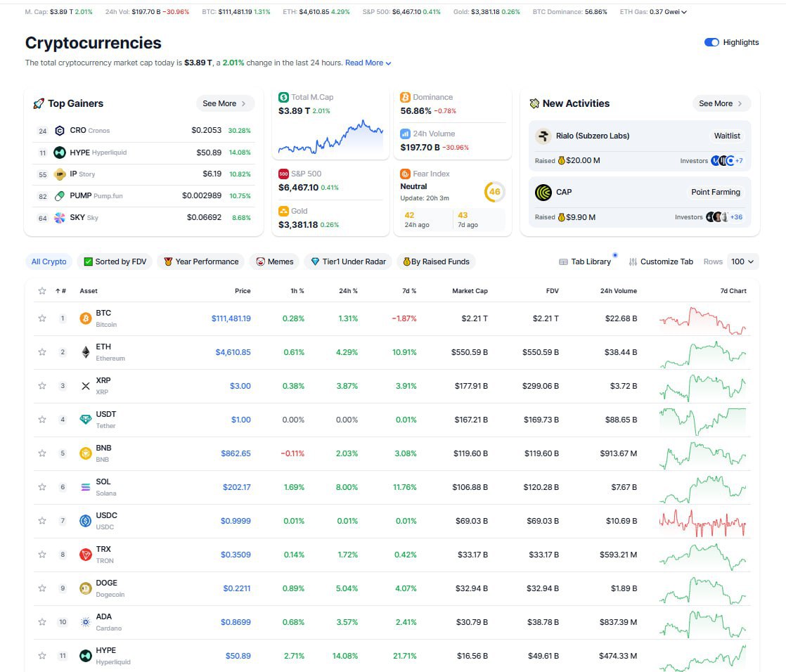Click the Dogecoin logo icon

coord(86,588)
